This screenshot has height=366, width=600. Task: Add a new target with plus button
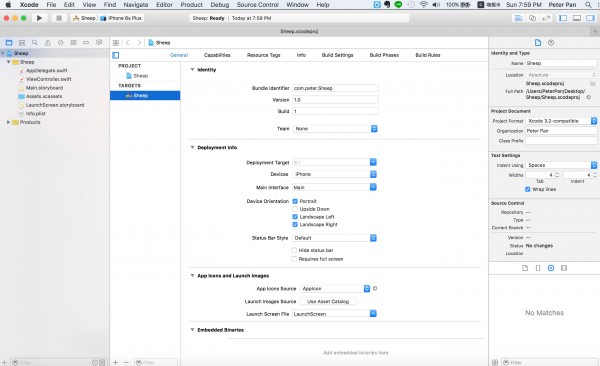click(116, 362)
